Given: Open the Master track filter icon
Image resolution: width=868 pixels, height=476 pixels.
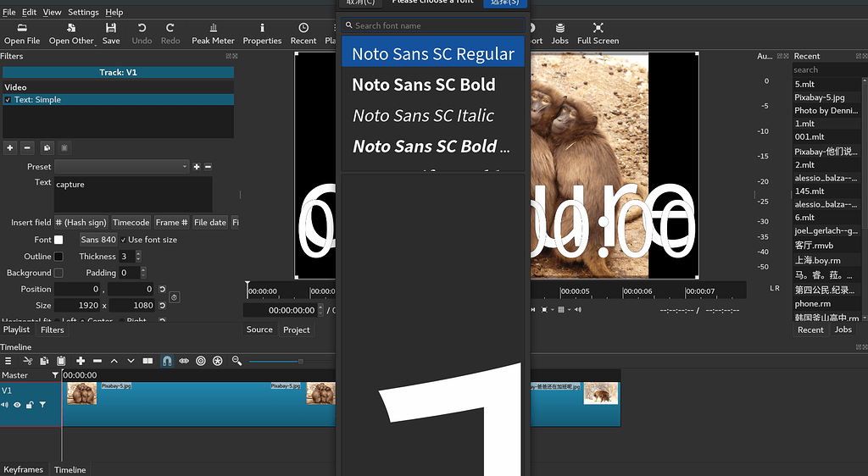Looking at the screenshot, I should point(55,375).
